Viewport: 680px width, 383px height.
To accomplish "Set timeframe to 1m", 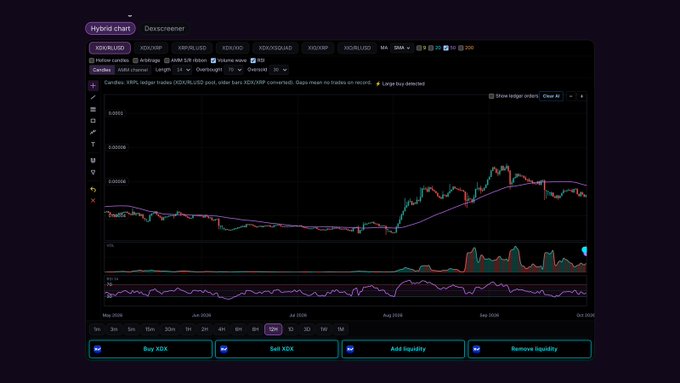I will [x=97, y=329].
